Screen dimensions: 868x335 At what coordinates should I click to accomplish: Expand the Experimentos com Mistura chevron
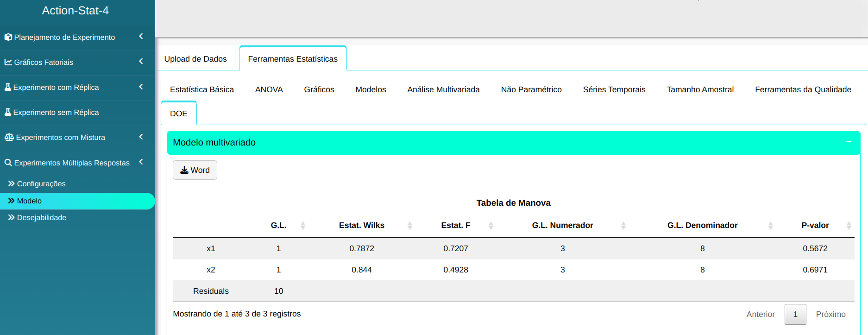141,137
